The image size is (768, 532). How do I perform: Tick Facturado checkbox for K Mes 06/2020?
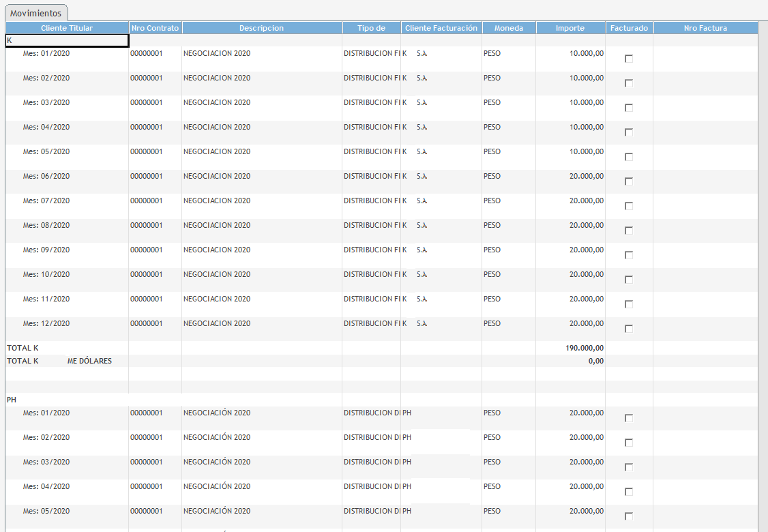tap(629, 181)
